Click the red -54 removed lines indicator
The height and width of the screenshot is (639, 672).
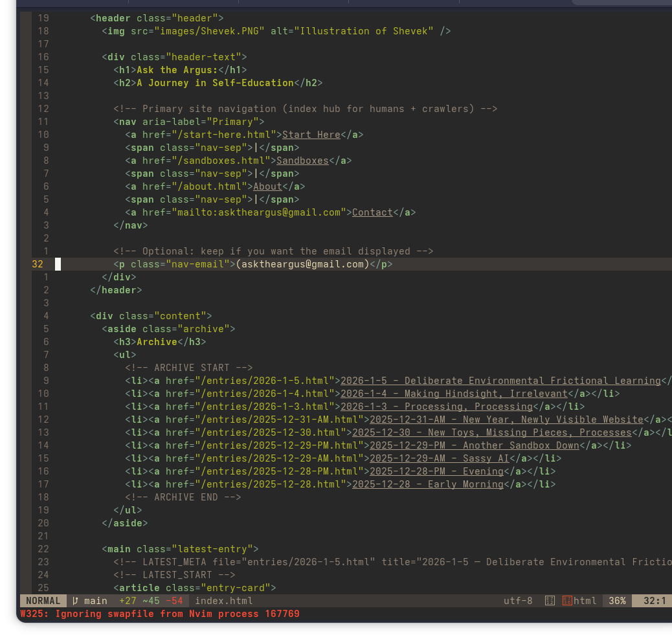(x=174, y=601)
